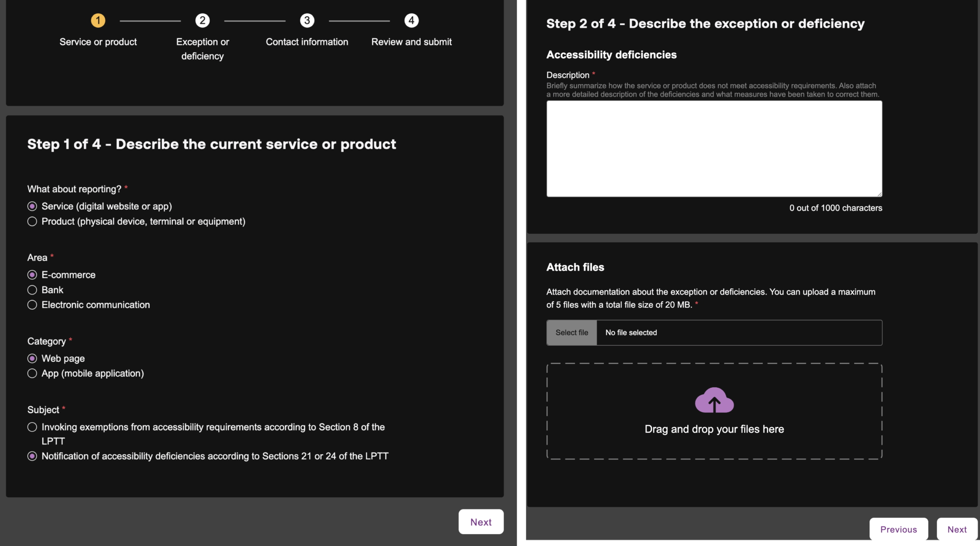
Task: Click step 2 circle indicator
Action: (x=202, y=21)
